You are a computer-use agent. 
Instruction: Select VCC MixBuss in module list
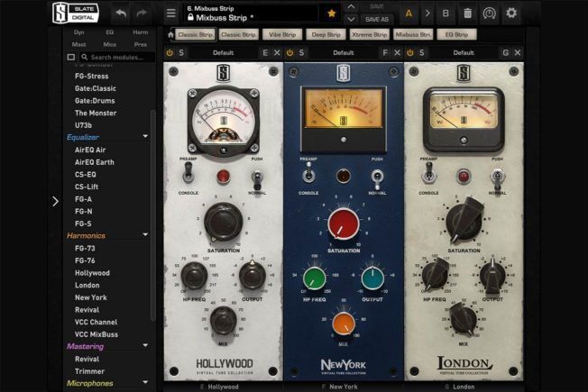(96, 334)
